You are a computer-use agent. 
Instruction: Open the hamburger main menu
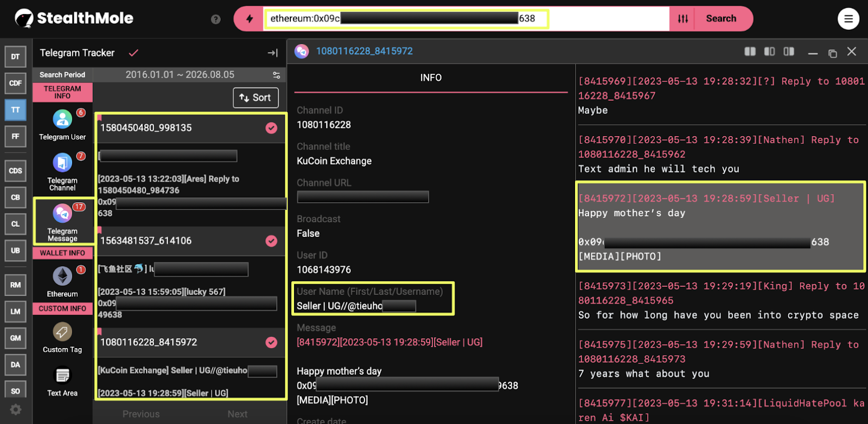[848, 19]
